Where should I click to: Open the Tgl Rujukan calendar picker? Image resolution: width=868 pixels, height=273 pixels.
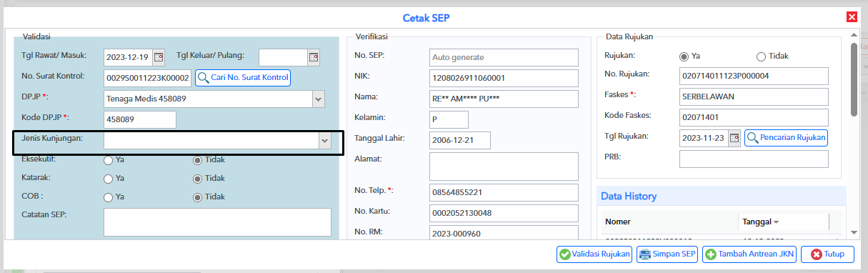coord(734,138)
